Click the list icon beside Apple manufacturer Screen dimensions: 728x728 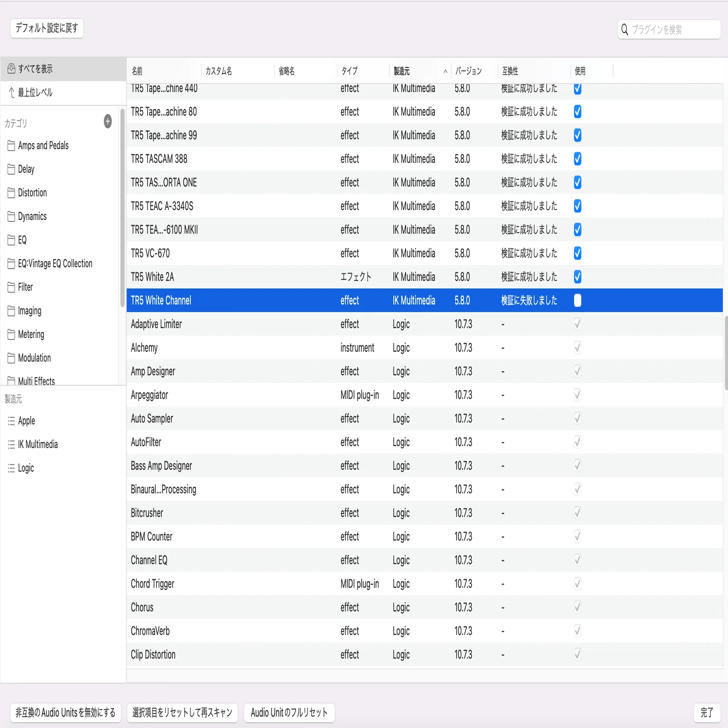click(11, 421)
